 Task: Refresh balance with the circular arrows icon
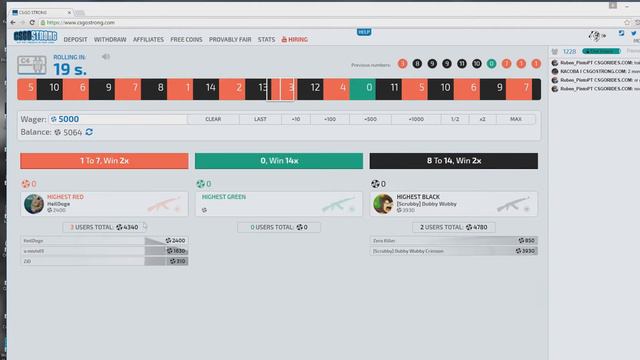pos(89,132)
